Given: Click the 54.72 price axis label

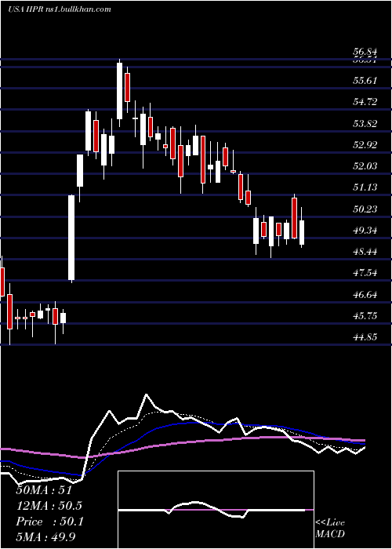Looking at the screenshot, I should (x=365, y=102).
